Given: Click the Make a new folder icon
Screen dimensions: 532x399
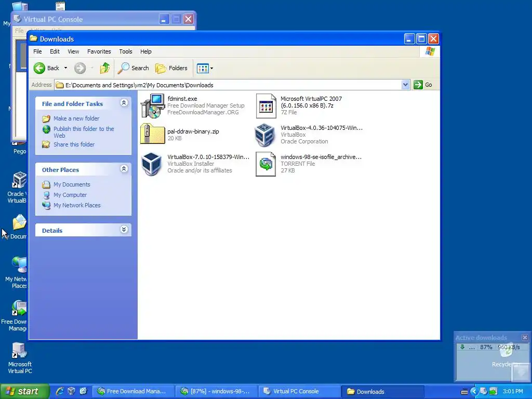Looking at the screenshot, I should pos(46,119).
